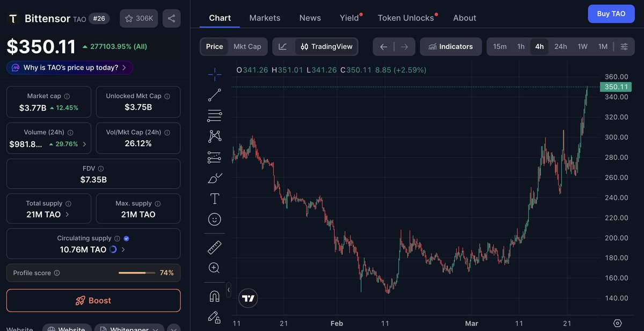Select the brush drawing tool

pos(215,178)
